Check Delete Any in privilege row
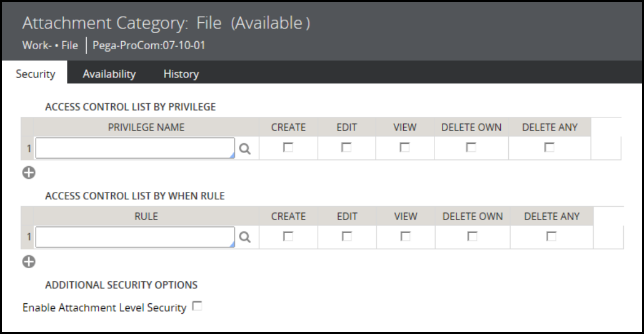 549,148
